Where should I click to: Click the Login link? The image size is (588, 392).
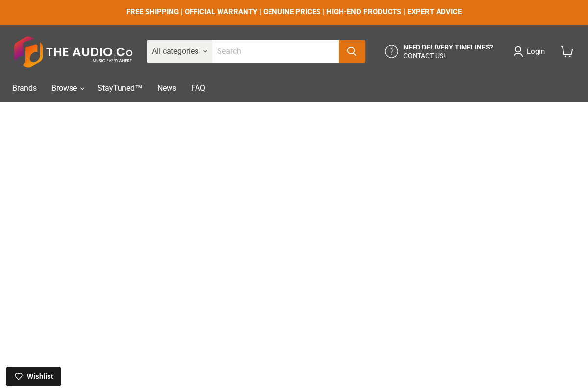pyautogui.click(x=536, y=51)
